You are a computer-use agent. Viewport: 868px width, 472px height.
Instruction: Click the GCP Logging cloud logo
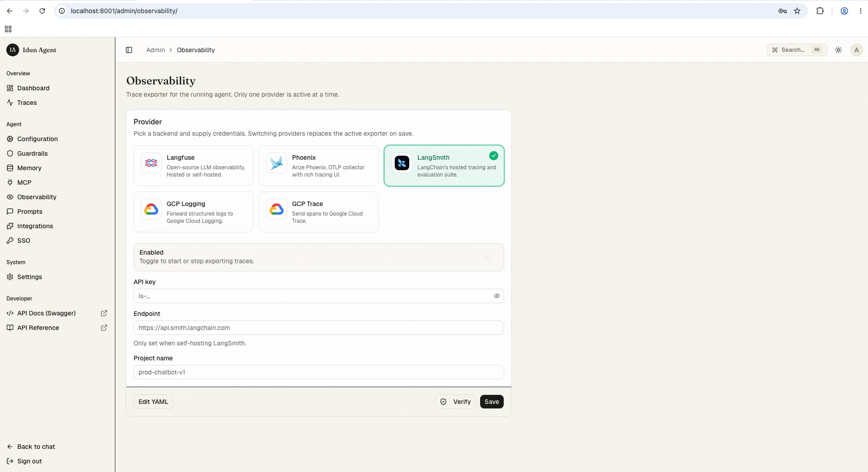tap(151, 209)
